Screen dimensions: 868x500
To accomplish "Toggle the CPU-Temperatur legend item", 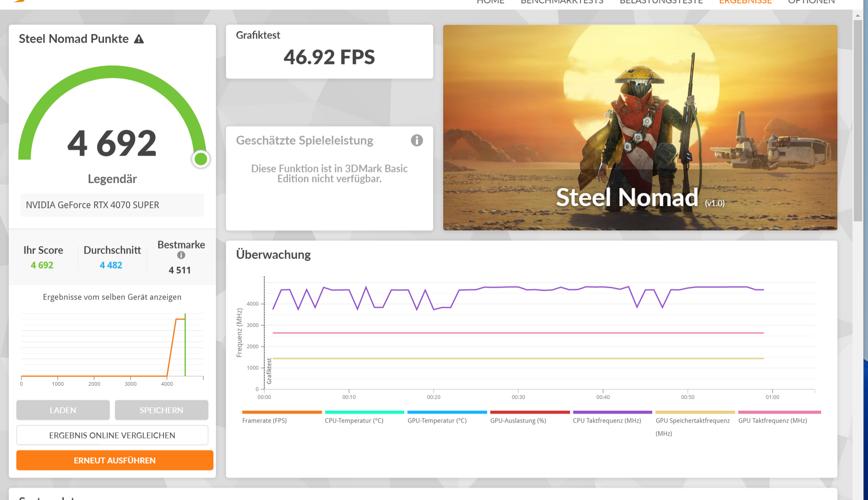I will click(x=354, y=420).
